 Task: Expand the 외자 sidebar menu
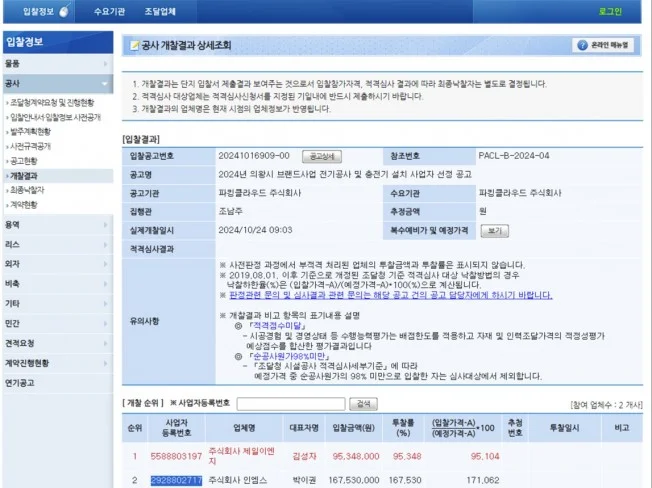(58, 264)
